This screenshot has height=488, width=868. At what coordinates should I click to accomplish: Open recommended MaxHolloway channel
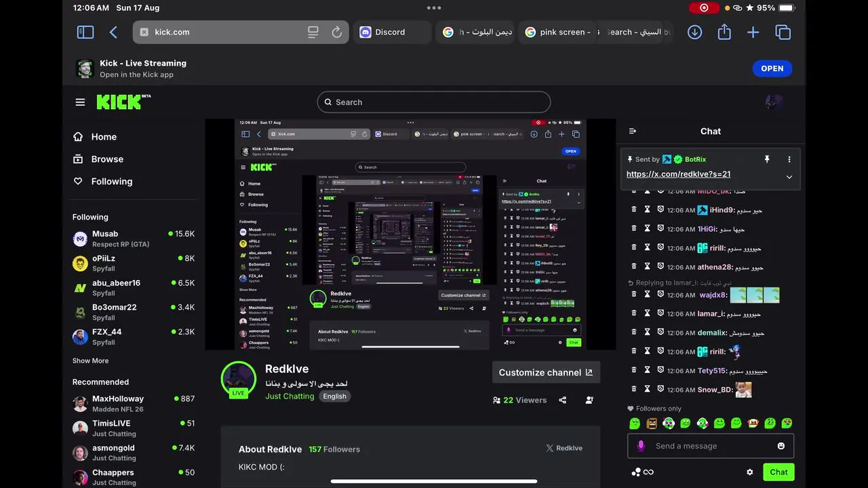(x=133, y=404)
